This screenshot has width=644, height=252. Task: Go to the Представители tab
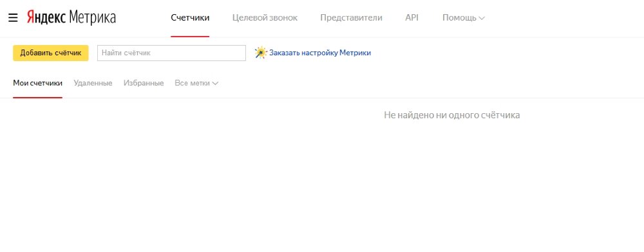[x=351, y=18]
